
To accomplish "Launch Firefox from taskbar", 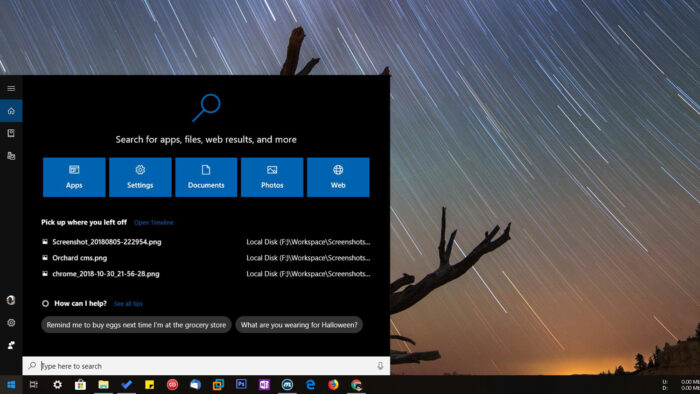I will [333, 385].
